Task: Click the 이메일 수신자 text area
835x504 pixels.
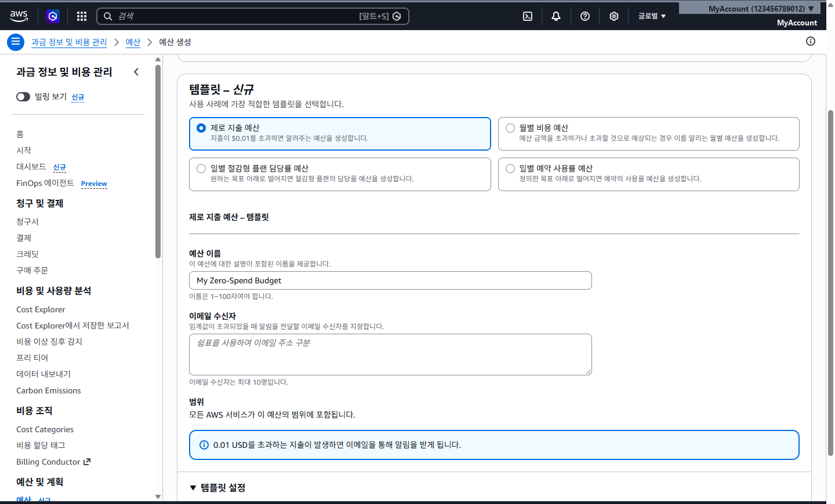Action: (x=390, y=355)
